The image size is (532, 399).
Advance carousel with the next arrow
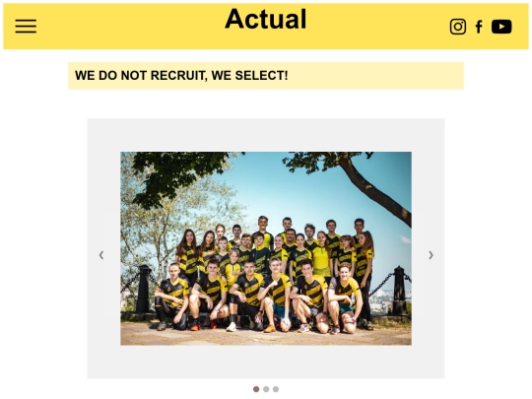[x=431, y=255]
